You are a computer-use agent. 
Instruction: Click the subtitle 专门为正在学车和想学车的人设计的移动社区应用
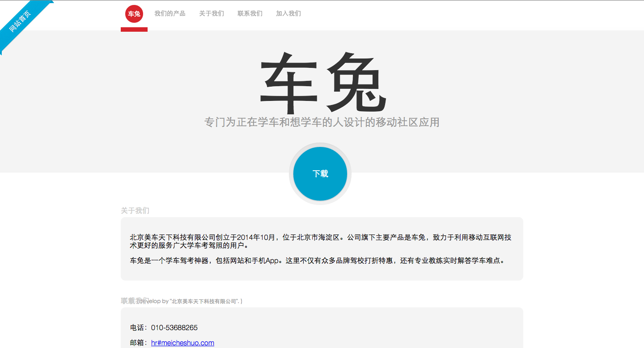pos(322,122)
